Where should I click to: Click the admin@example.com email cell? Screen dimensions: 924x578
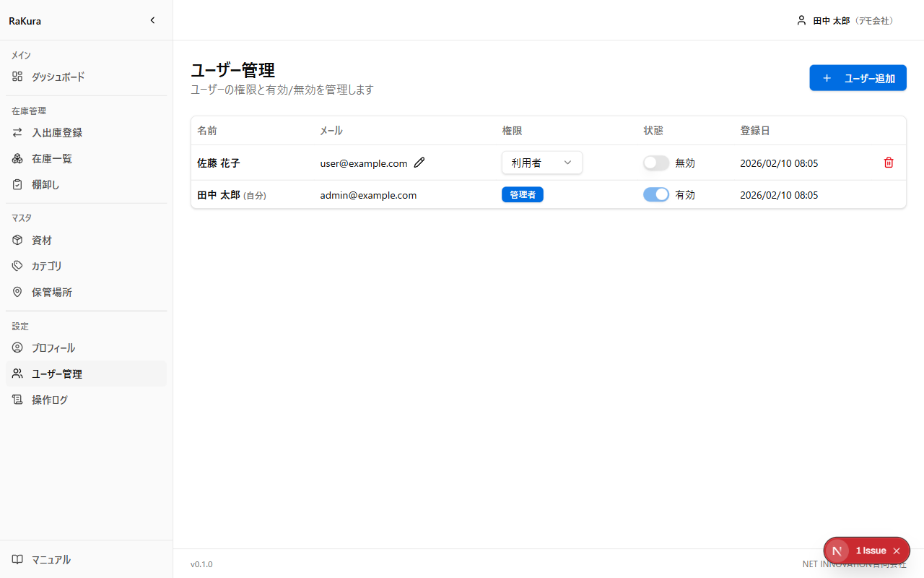pyautogui.click(x=368, y=195)
